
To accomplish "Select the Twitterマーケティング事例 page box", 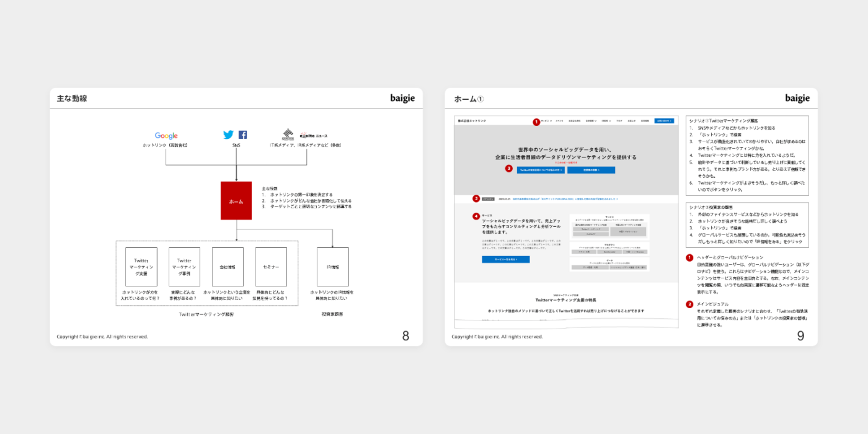I will (184, 267).
